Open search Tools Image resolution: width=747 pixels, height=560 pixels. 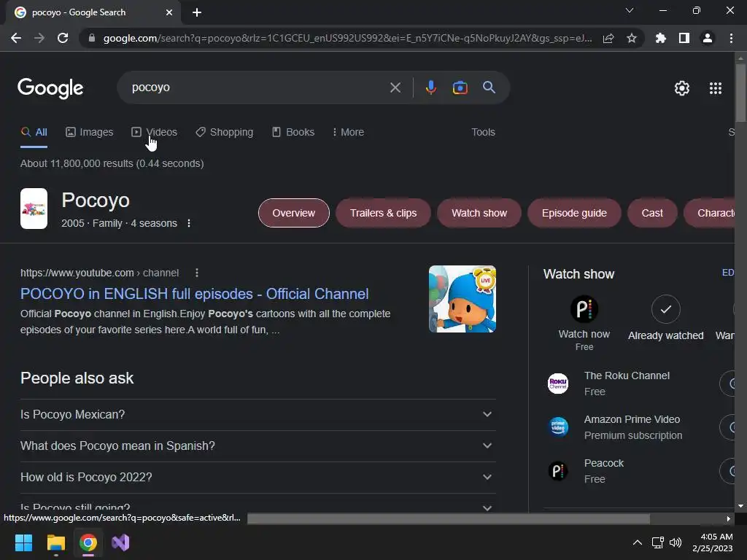(483, 133)
